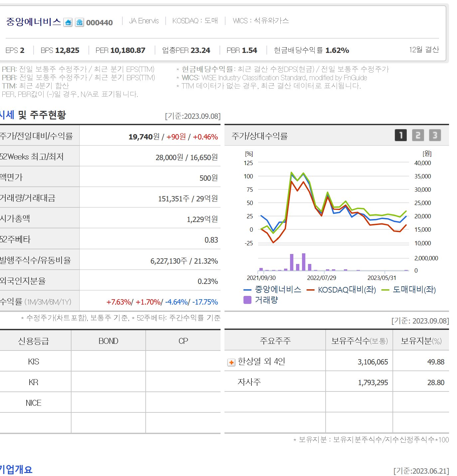Click the 주가/상대수익률 chart title
The image size is (457, 476).
click(260, 136)
